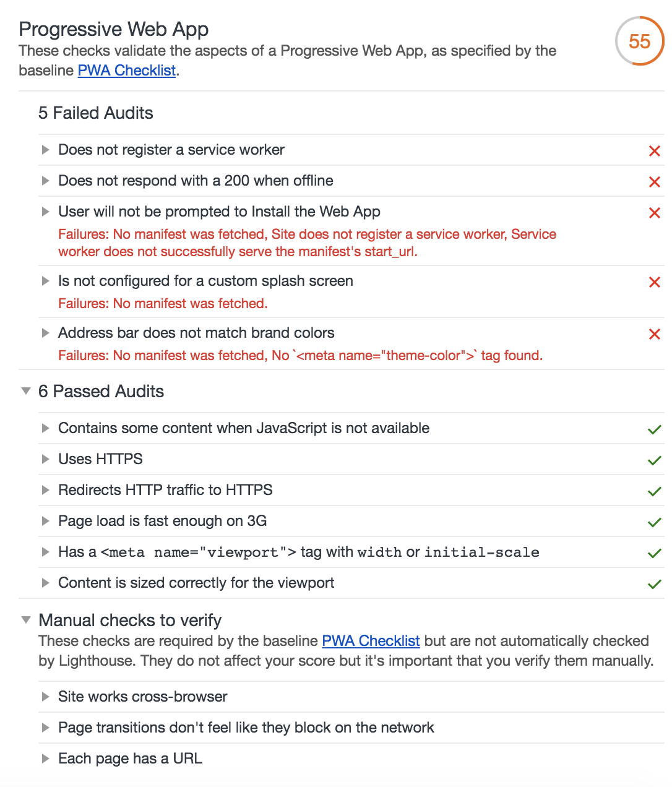Open the PWA Checklist link in the header
672x787 pixels.
[127, 71]
